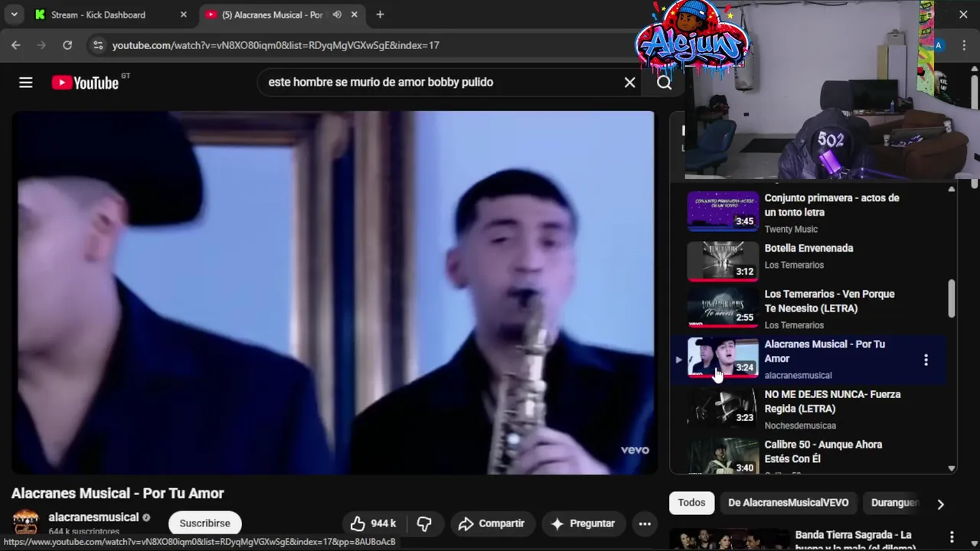Show more filter chips with right arrow
Image resolution: width=980 pixels, height=551 pixels.
(940, 504)
